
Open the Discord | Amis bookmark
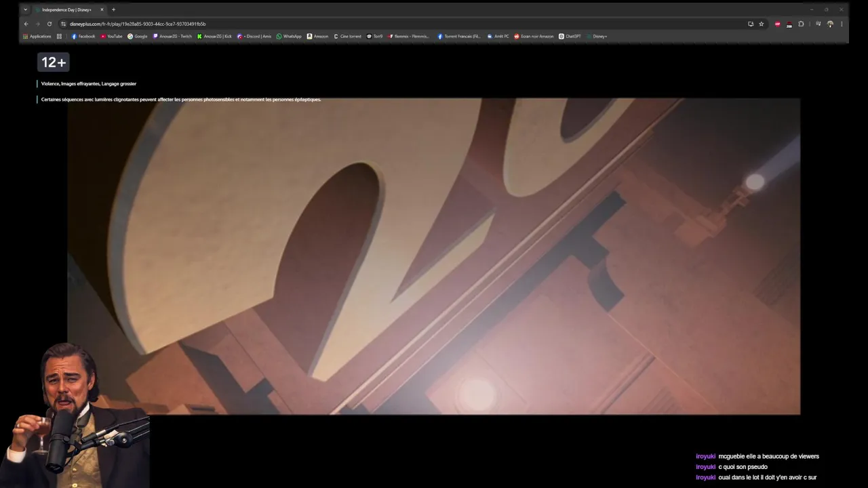[254, 37]
